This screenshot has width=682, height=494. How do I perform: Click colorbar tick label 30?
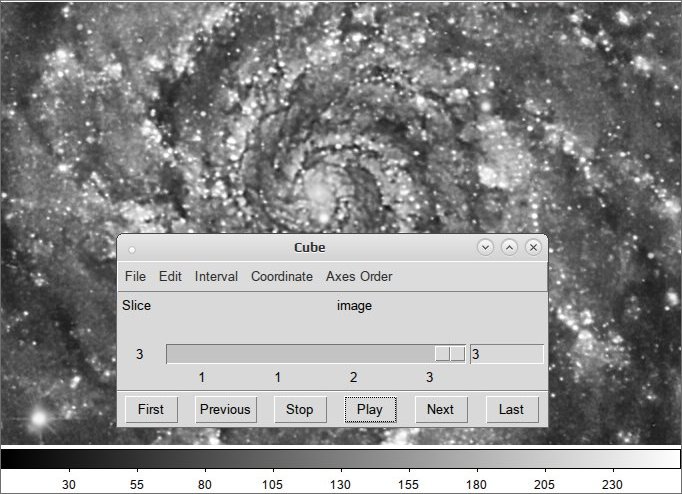[69, 484]
